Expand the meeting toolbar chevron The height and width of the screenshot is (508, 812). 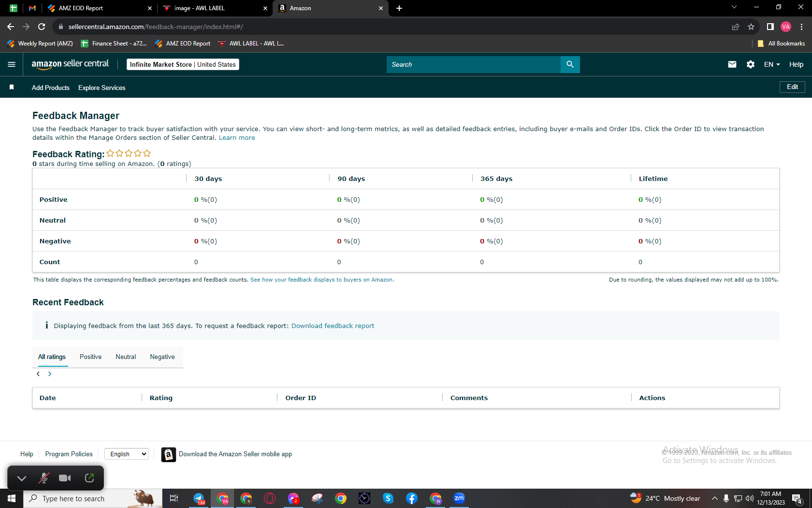click(22, 478)
